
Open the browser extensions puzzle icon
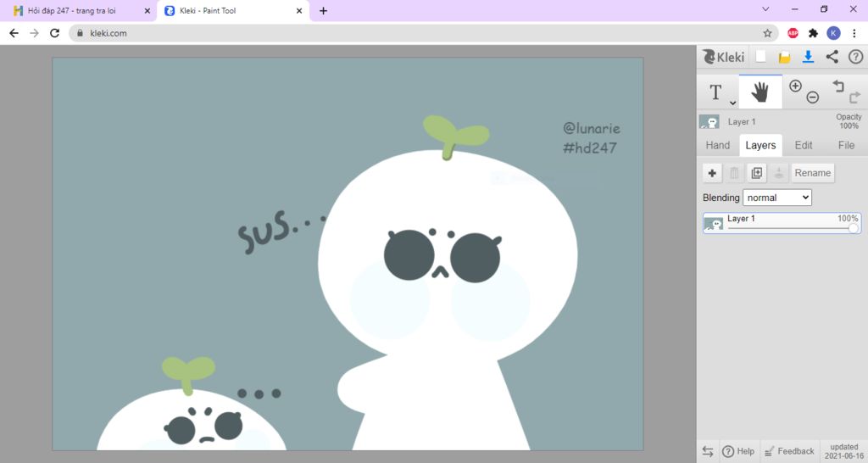[813, 33]
